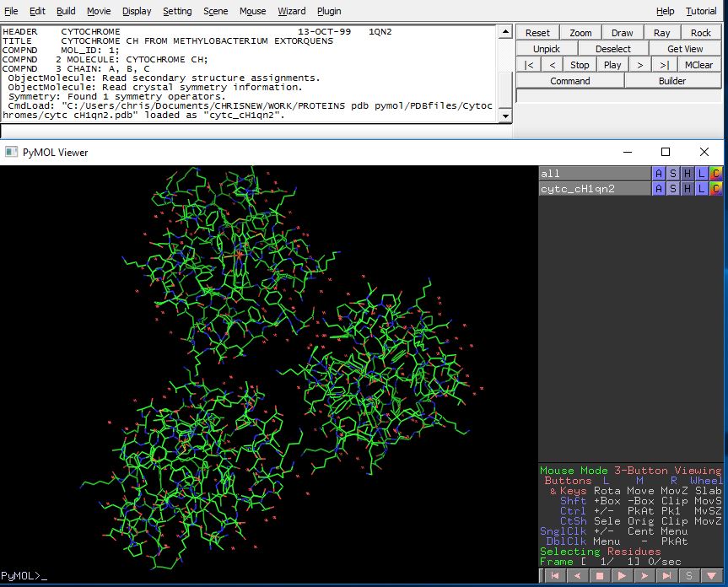
Task: Open Show menu for cytc_cH1qn2
Action: pos(673,189)
